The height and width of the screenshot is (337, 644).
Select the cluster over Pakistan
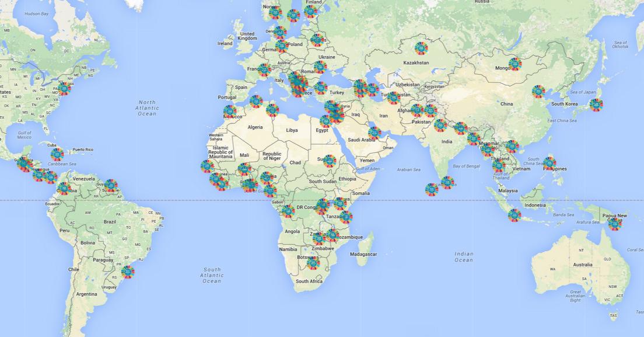pyautogui.click(x=416, y=111)
